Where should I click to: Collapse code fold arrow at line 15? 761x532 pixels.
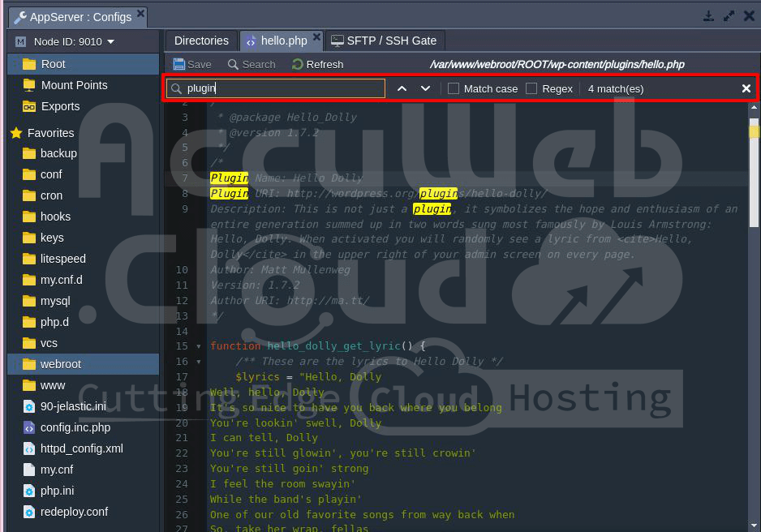(200, 346)
